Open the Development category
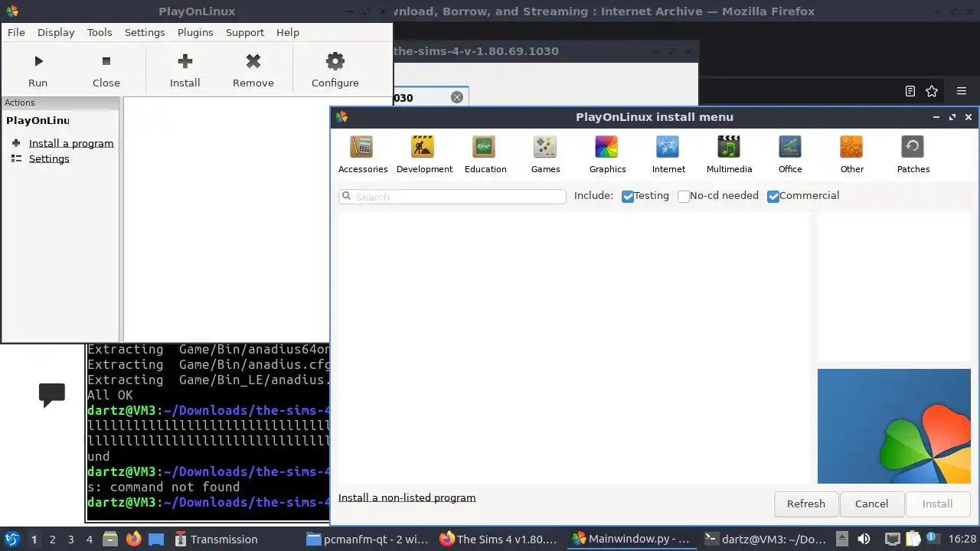Image resolution: width=980 pixels, height=551 pixels. tap(424, 154)
